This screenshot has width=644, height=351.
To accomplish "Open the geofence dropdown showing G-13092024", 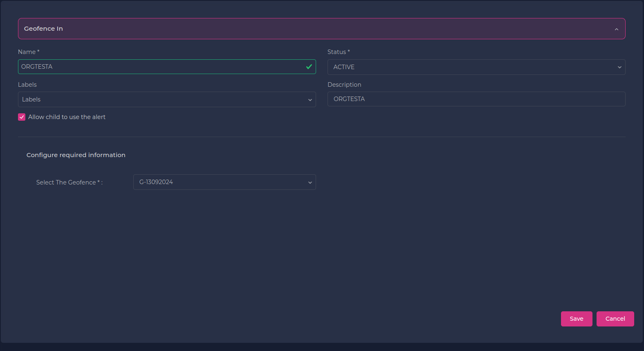I will tap(221, 182).
